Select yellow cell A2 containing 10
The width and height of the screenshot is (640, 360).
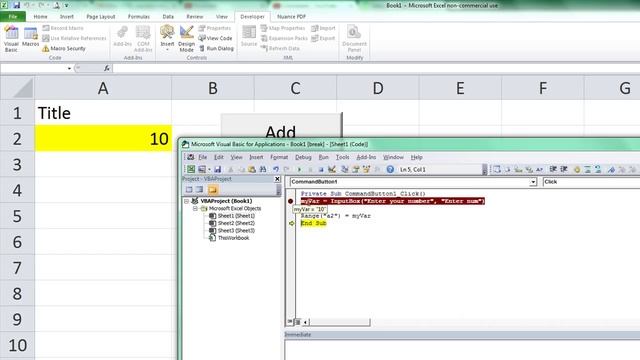(x=103, y=139)
